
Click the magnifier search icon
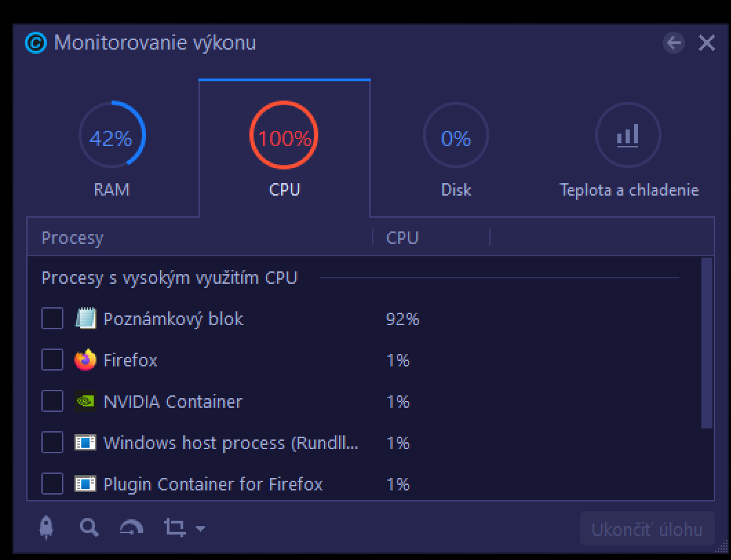89,528
